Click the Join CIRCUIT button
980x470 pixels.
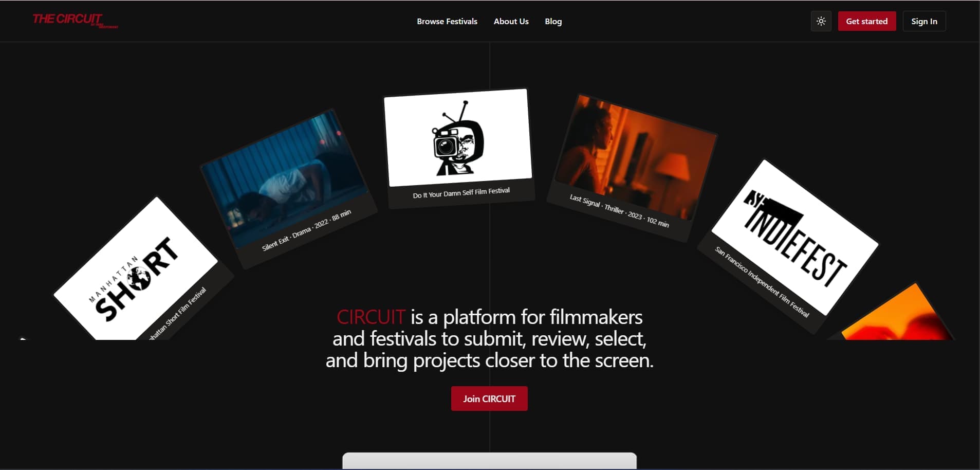coord(489,399)
